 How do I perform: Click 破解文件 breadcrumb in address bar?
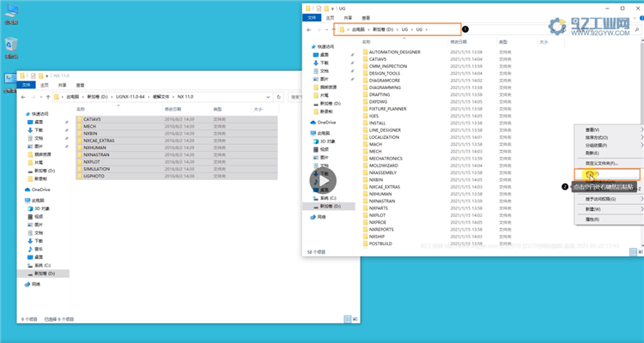[161, 97]
